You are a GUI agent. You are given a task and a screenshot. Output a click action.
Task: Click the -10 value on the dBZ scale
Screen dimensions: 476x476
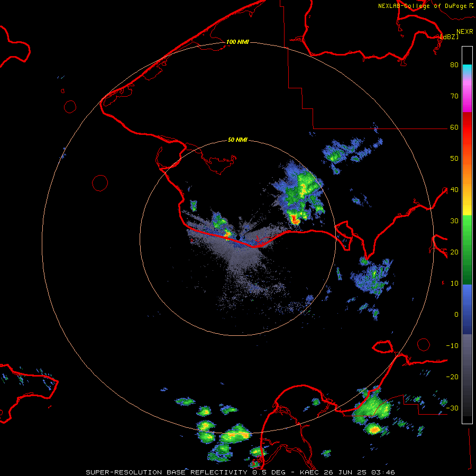click(452, 346)
